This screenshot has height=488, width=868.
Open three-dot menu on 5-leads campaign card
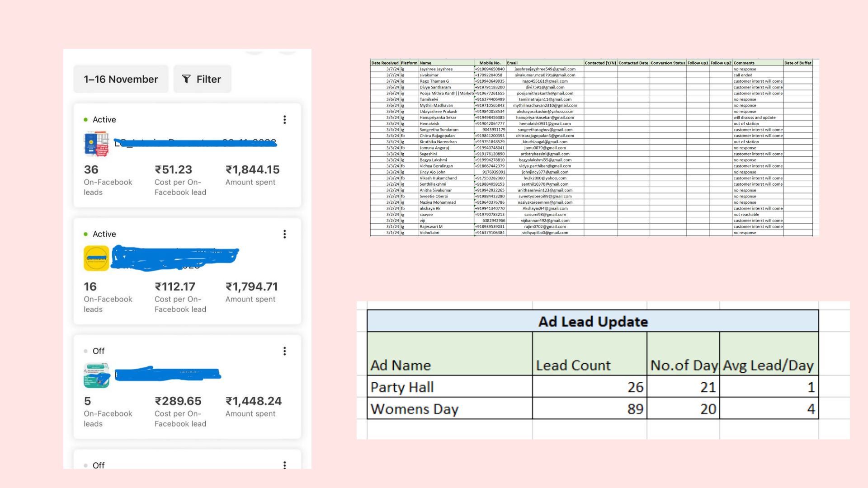[284, 351]
